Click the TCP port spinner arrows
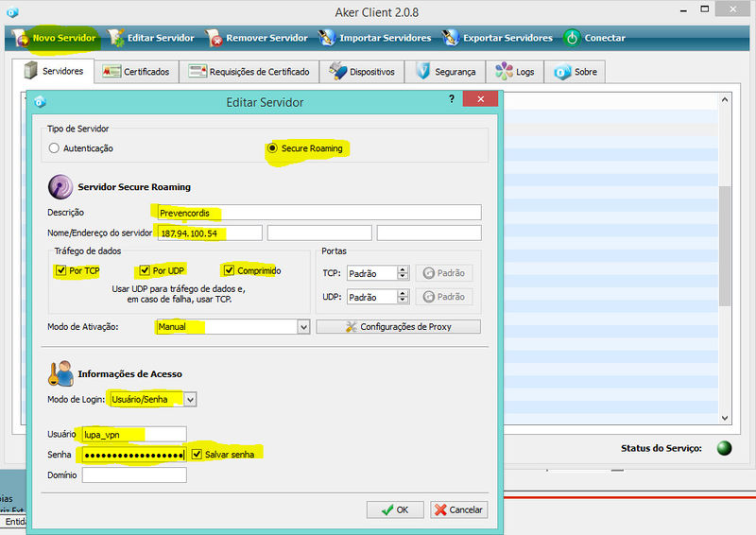Viewport: 756px width, 535px height. (404, 273)
